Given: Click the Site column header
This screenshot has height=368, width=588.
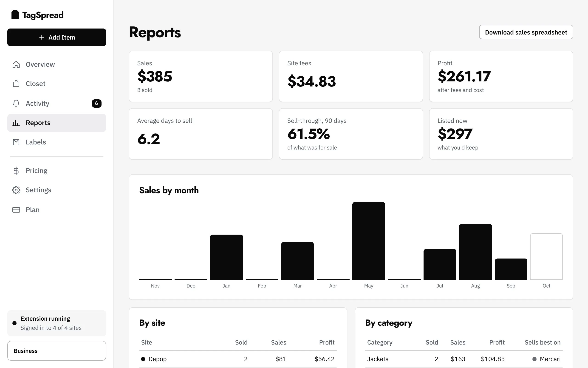Looking at the screenshot, I should (x=147, y=342).
